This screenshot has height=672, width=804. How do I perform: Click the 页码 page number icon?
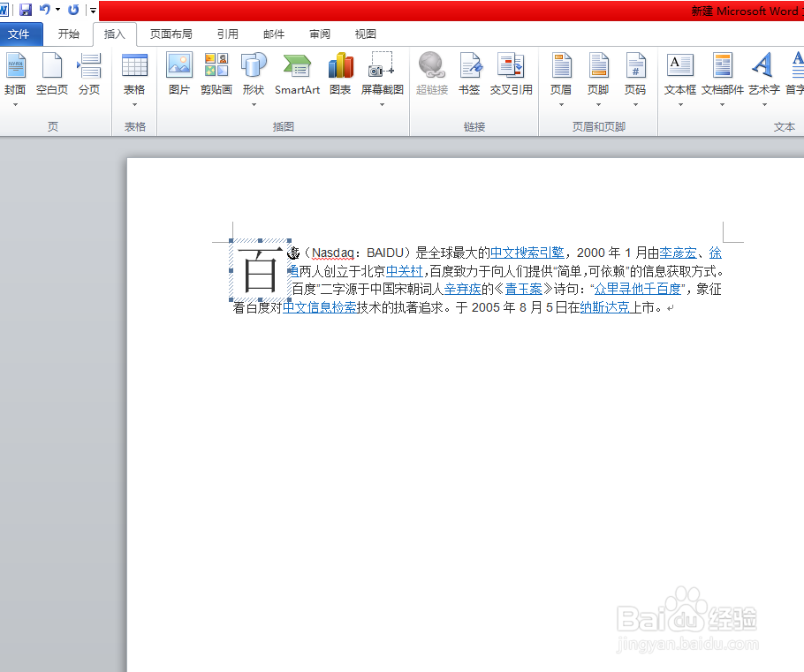point(636,65)
